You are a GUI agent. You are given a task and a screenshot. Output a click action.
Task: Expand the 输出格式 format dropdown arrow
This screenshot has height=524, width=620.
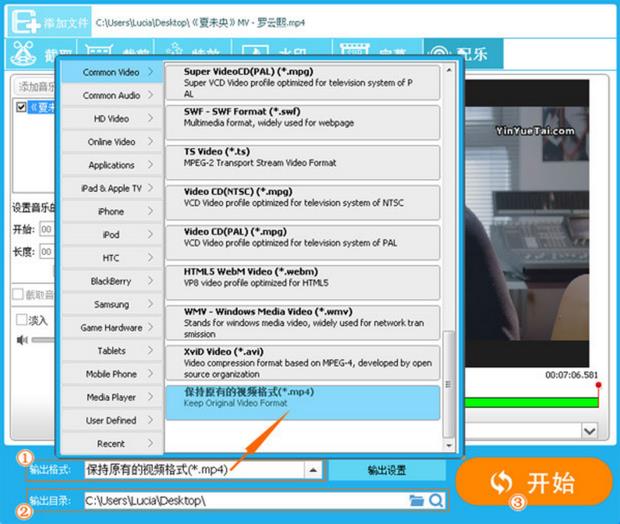click(x=313, y=469)
